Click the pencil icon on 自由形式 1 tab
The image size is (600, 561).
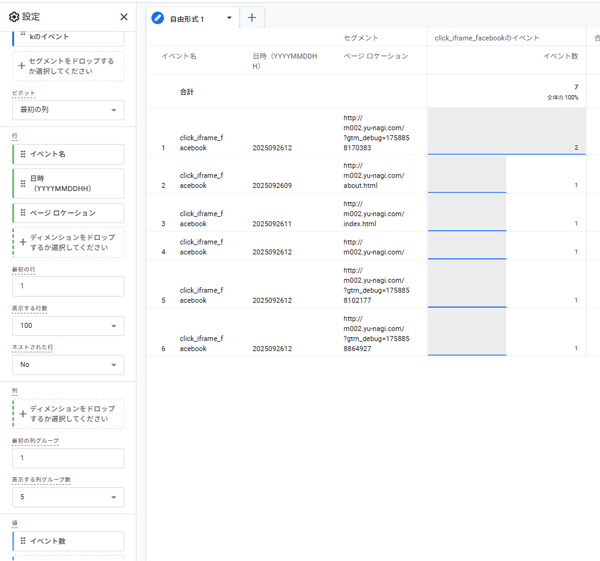158,18
